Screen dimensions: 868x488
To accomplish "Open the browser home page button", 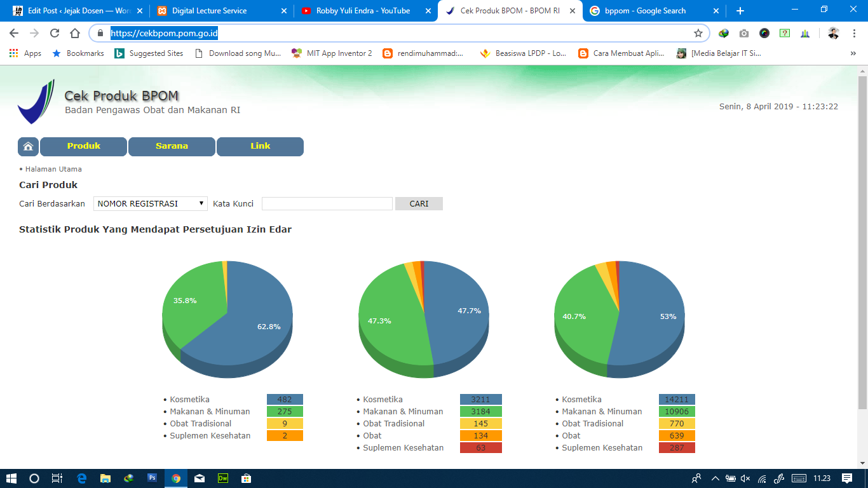I will (x=75, y=33).
